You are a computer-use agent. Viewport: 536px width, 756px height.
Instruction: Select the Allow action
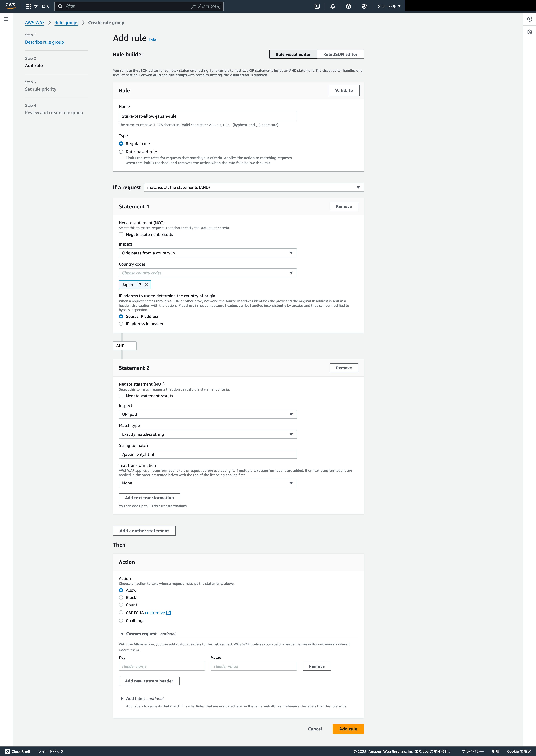pyautogui.click(x=121, y=590)
